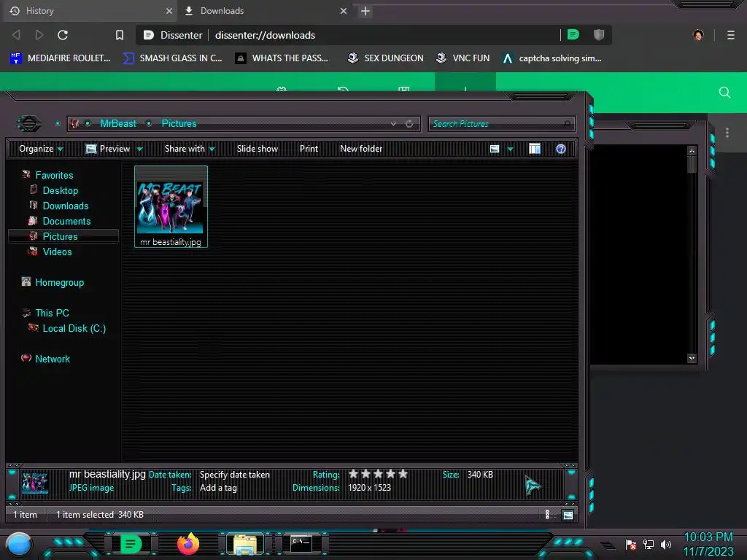Screen dimensions: 747x560
Task: Switch to the History tab
Action: (x=88, y=10)
